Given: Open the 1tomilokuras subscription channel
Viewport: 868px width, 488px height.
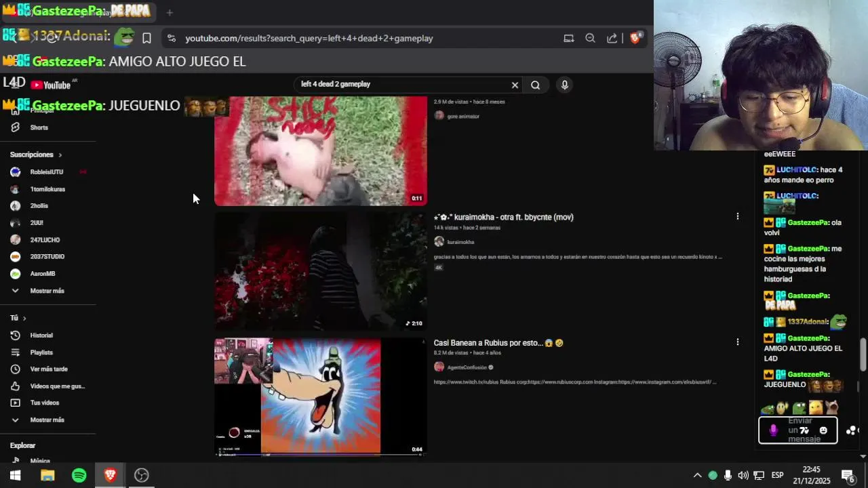Looking at the screenshot, I should [47, 189].
